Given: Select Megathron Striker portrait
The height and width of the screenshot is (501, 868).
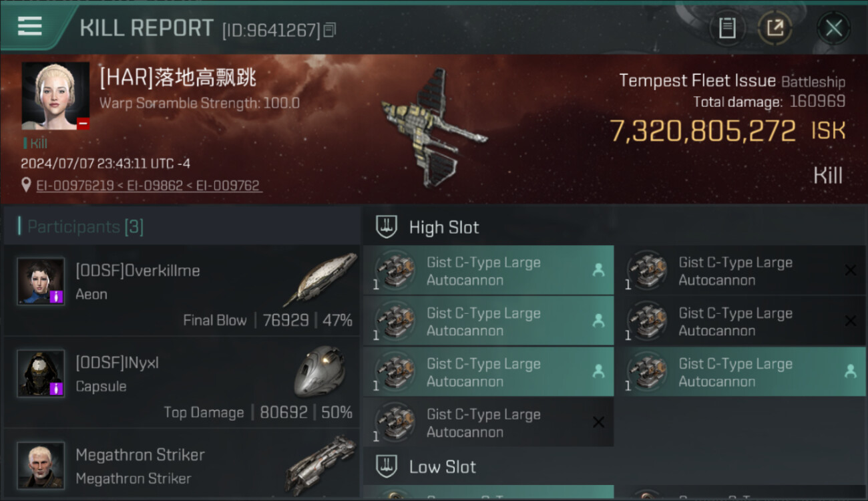Looking at the screenshot, I should point(41,465).
